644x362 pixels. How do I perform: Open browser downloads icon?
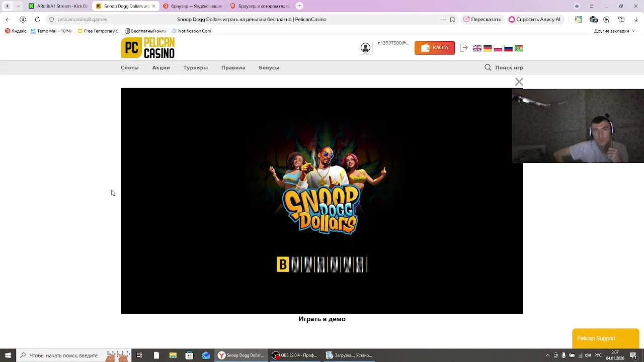pos(636,19)
